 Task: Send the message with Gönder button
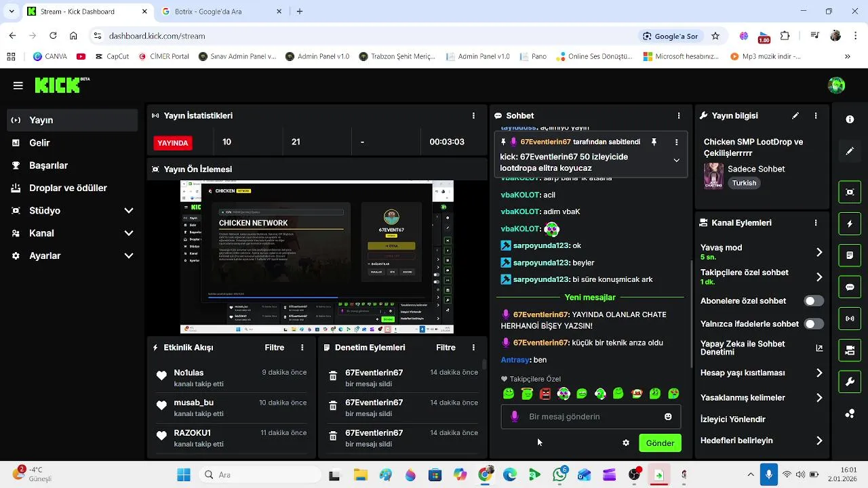660,443
